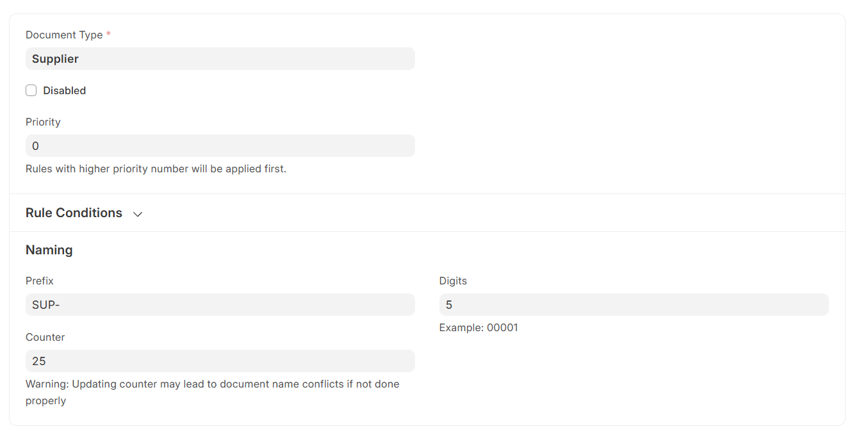Click the Naming section heading

[x=49, y=250]
